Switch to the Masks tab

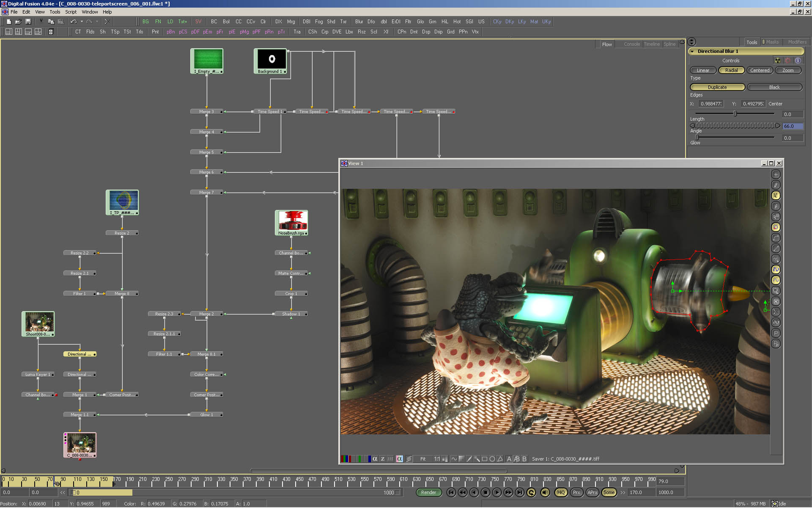pos(772,42)
